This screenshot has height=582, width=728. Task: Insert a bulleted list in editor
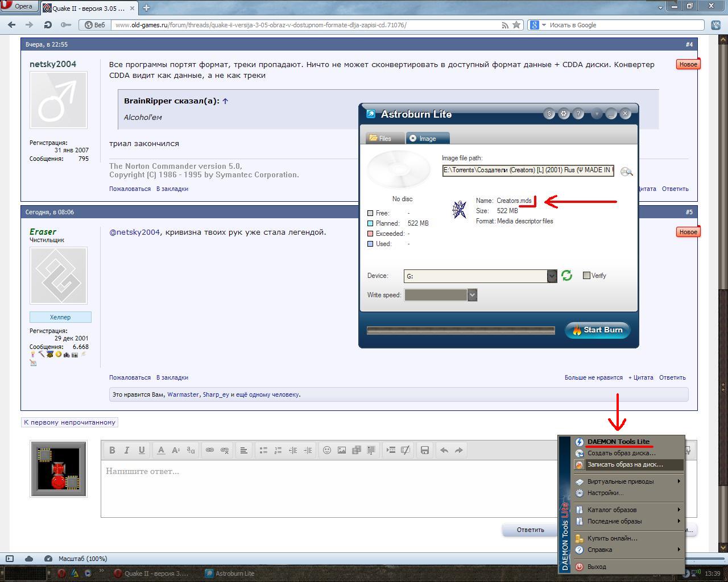pyautogui.click(x=263, y=450)
